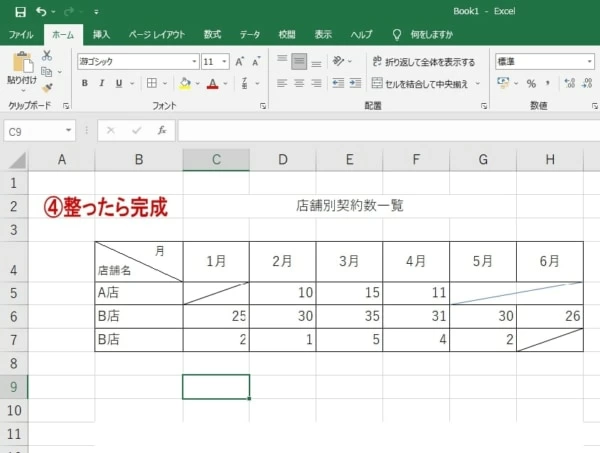Switch to the 数式 tab

pos(212,35)
